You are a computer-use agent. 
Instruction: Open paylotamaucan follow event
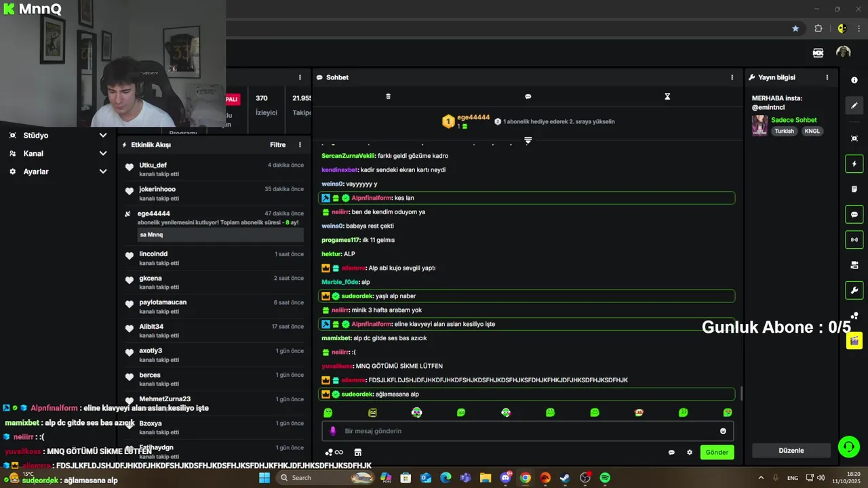pos(214,306)
